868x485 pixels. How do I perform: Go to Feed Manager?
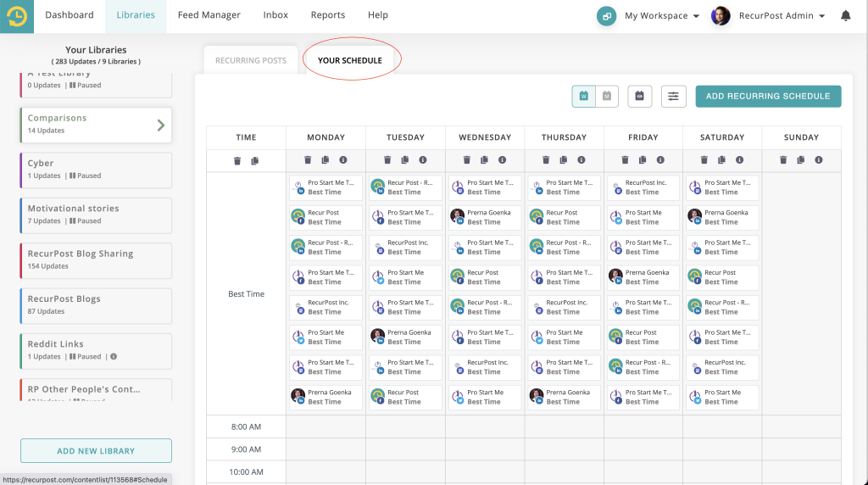209,15
